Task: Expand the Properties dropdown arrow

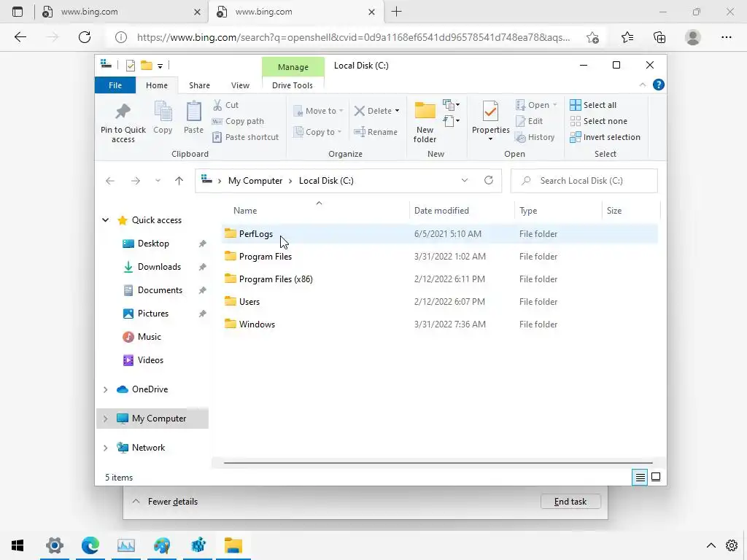Action: [x=490, y=139]
